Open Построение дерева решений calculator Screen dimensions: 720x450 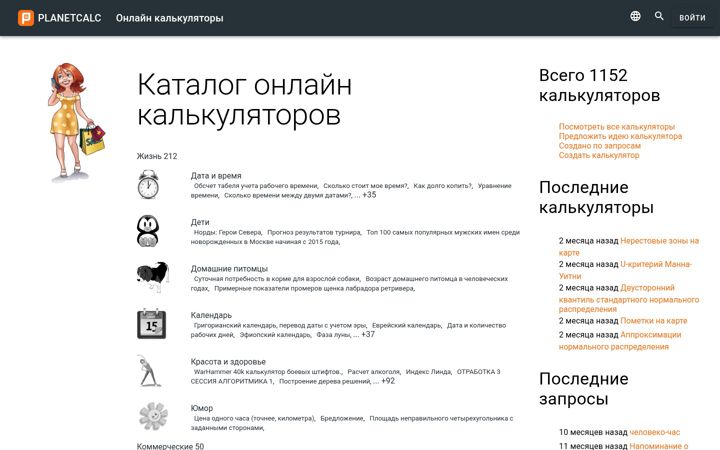(x=325, y=381)
